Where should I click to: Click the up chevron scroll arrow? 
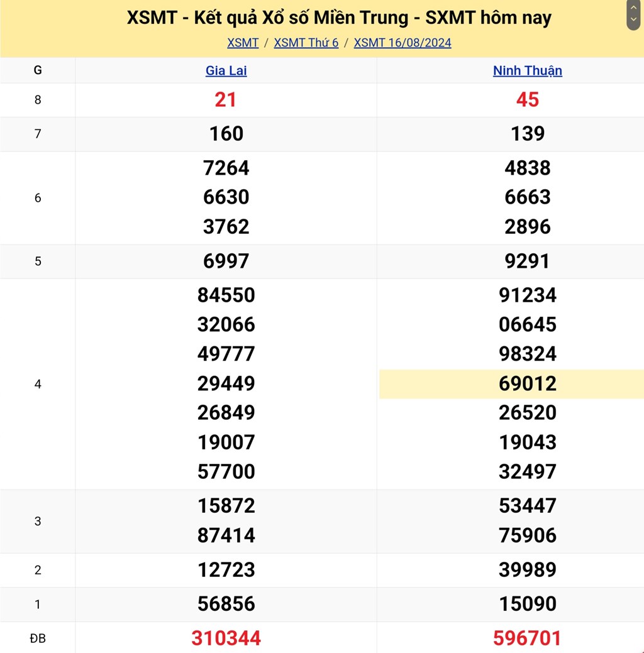tap(633, 9)
